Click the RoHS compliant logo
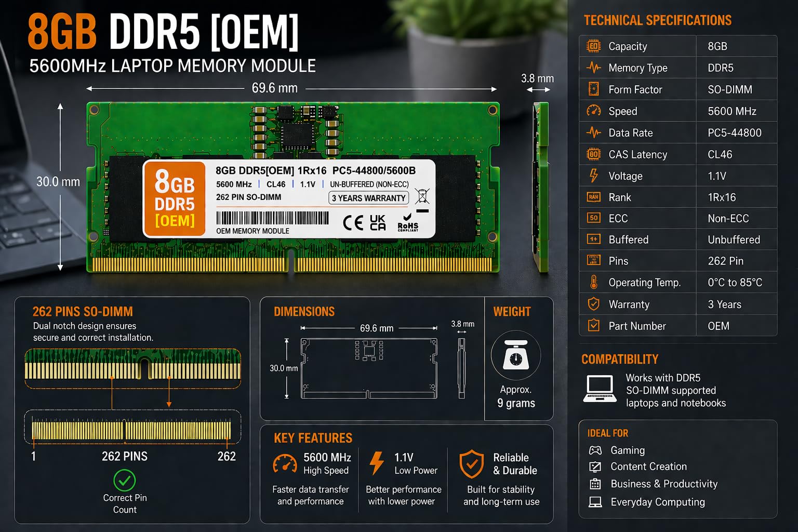This screenshot has height=532, width=798. point(408,223)
